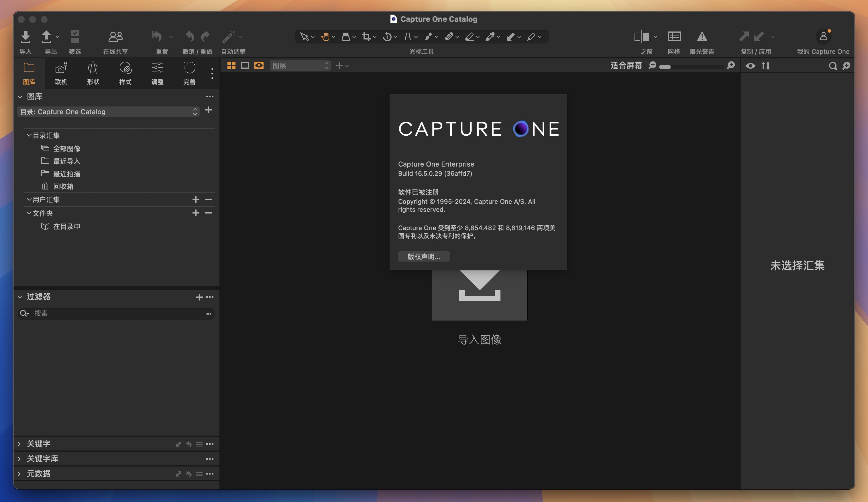Click the Export (导出) toolbar icon
The height and width of the screenshot is (502, 868).
(46, 37)
